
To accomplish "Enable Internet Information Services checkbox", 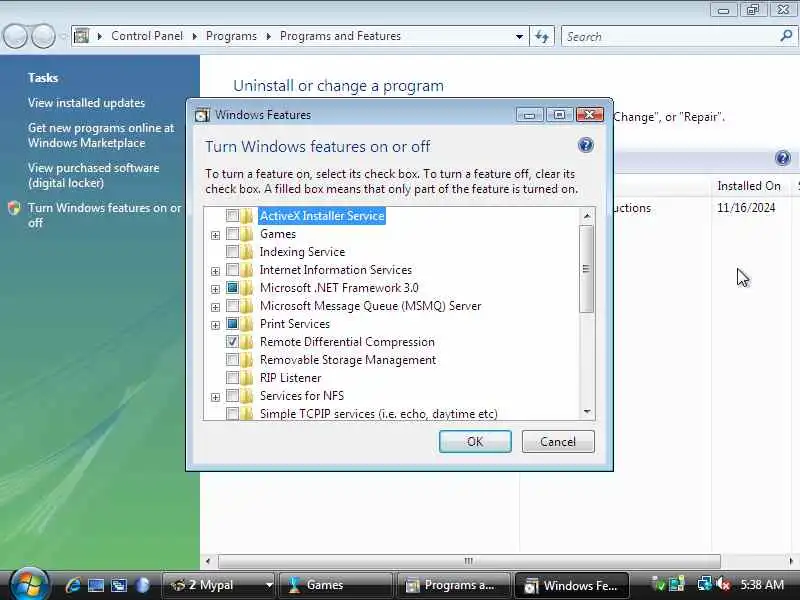I will pyautogui.click(x=232, y=269).
